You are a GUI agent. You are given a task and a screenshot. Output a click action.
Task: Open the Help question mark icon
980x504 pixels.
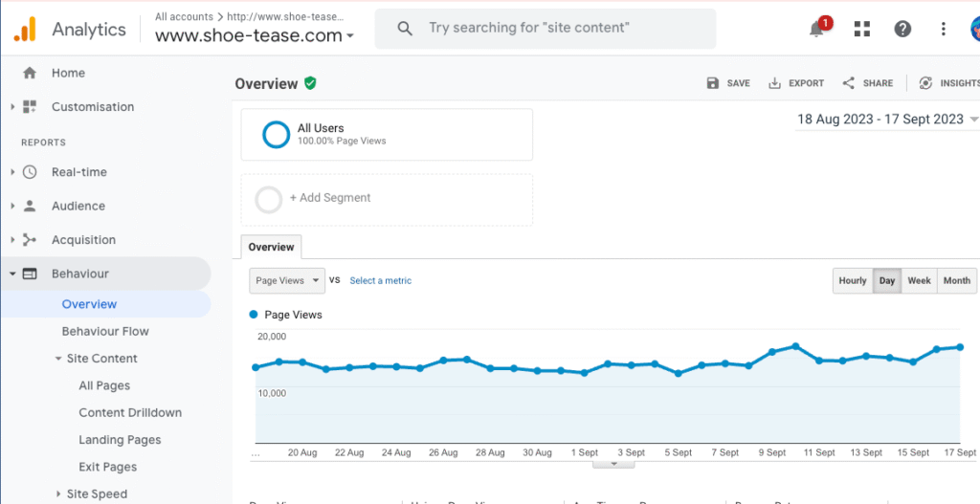click(902, 29)
